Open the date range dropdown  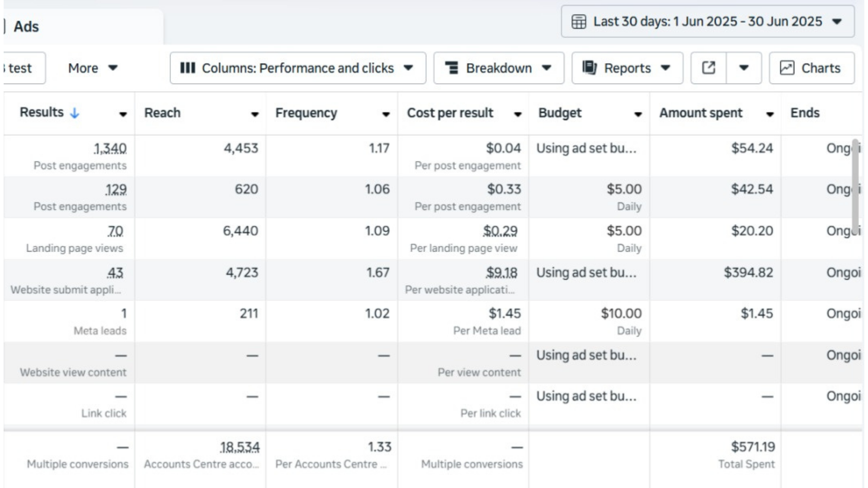coord(837,22)
